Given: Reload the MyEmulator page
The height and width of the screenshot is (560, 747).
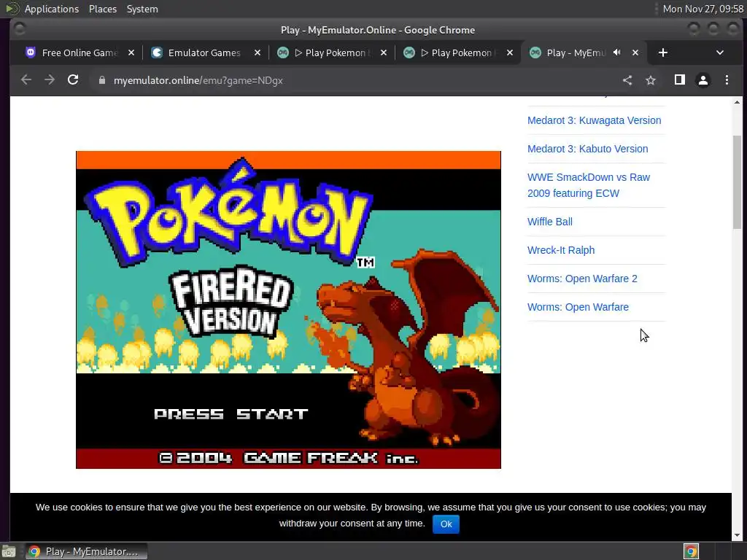Looking at the screenshot, I should [73, 80].
